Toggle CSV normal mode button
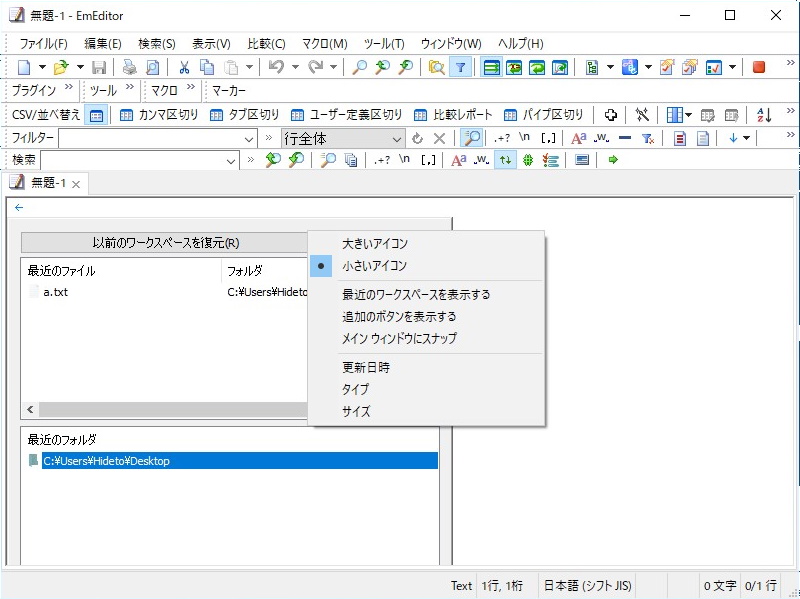The image size is (800, 599). pyautogui.click(x=96, y=115)
